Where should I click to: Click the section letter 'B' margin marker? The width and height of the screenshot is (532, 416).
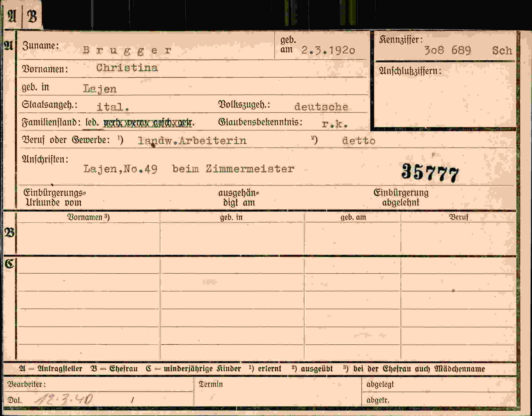(x=9, y=233)
